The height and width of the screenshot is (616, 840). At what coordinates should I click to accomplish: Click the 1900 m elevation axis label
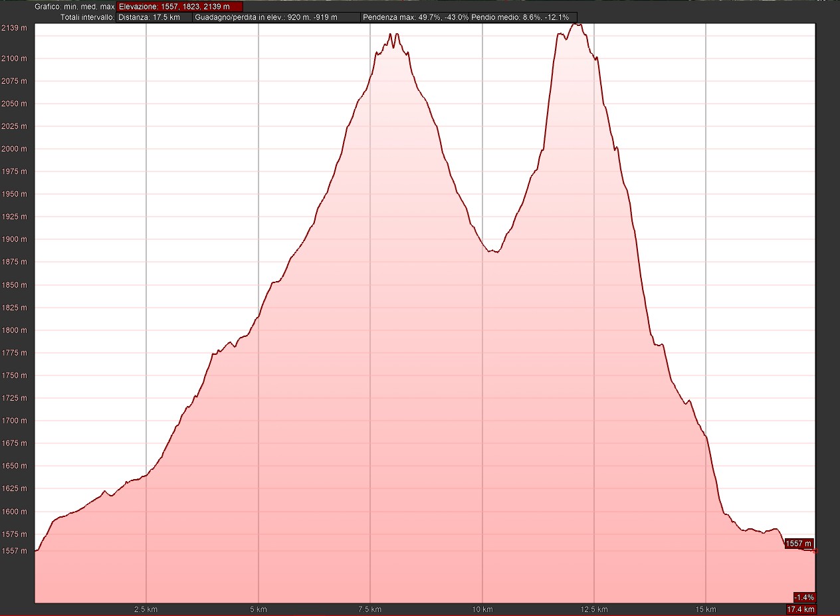(14, 239)
